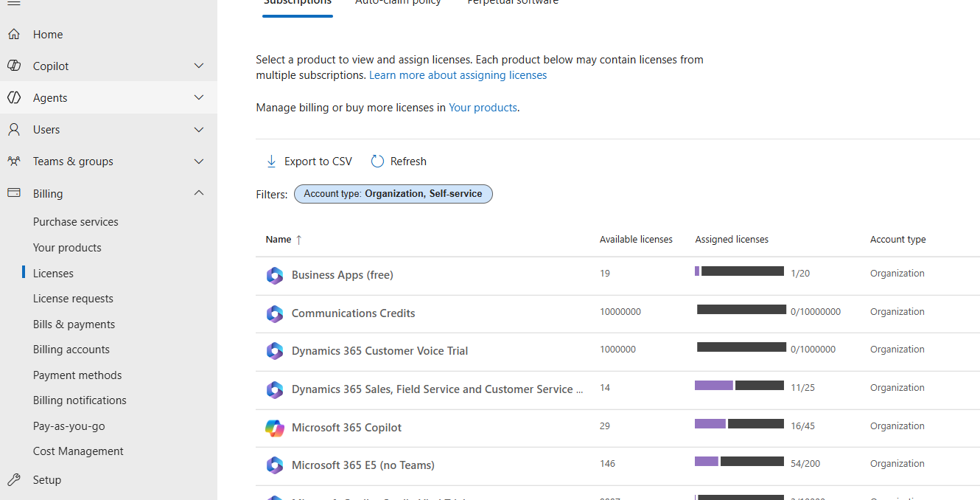Expand the Users sidebar section

coord(199,129)
